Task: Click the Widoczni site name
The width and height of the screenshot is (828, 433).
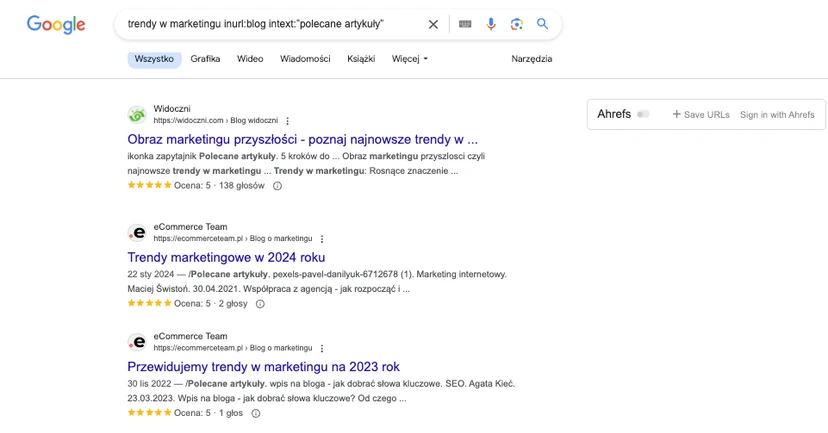Action: tap(172, 109)
